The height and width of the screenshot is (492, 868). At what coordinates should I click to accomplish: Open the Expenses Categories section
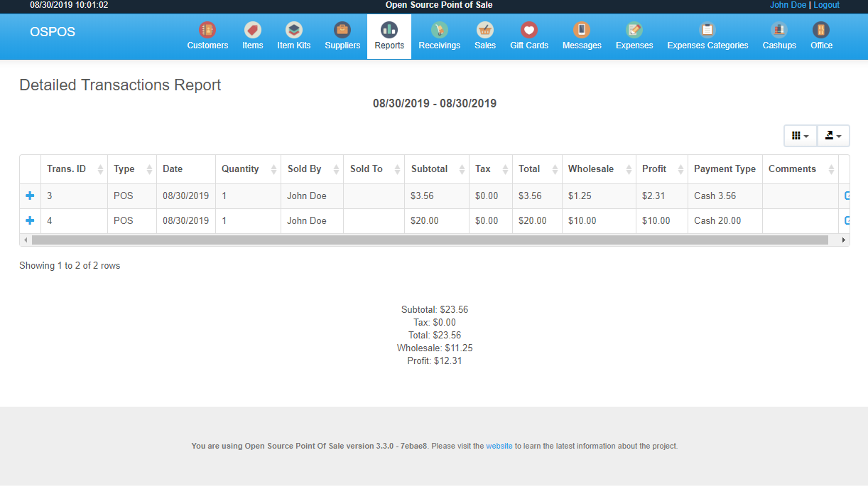(707, 36)
